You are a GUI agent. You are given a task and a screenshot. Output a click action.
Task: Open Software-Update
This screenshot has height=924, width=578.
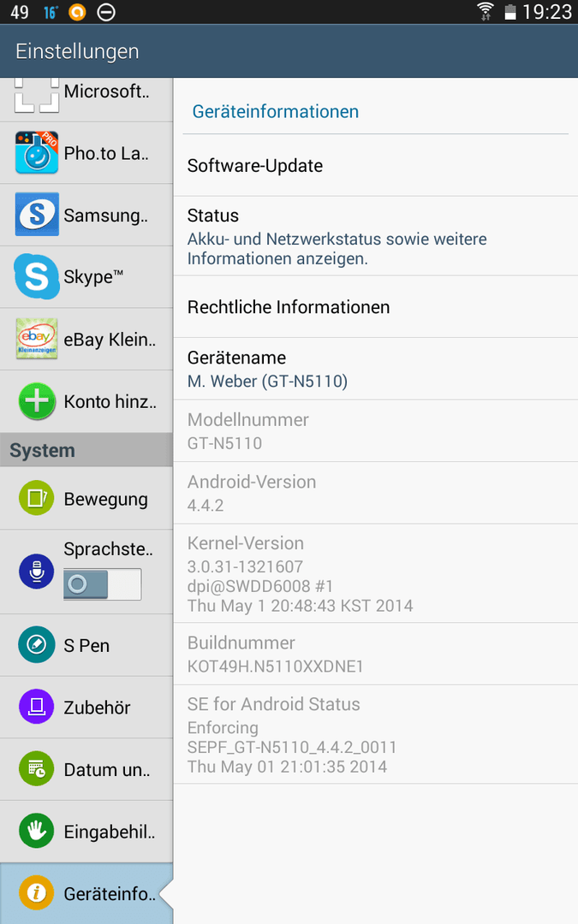point(376,166)
